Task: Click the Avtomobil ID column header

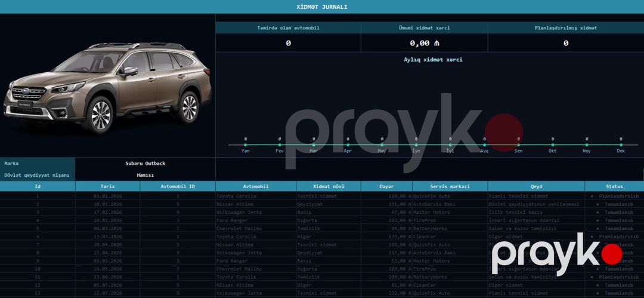Action: [x=178, y=186]
